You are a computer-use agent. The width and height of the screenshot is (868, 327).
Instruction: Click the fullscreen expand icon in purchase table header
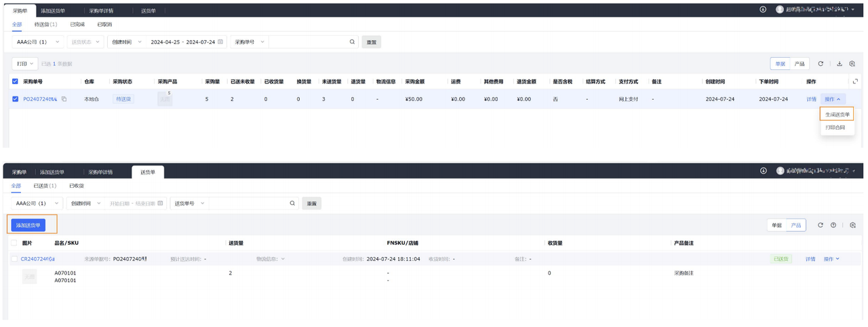[x=855, y=81]
